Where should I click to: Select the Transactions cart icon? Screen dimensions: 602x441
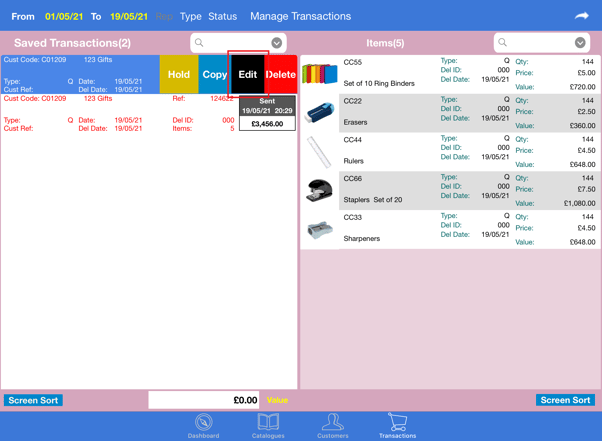pyautogui.click(x=397, y=425)
